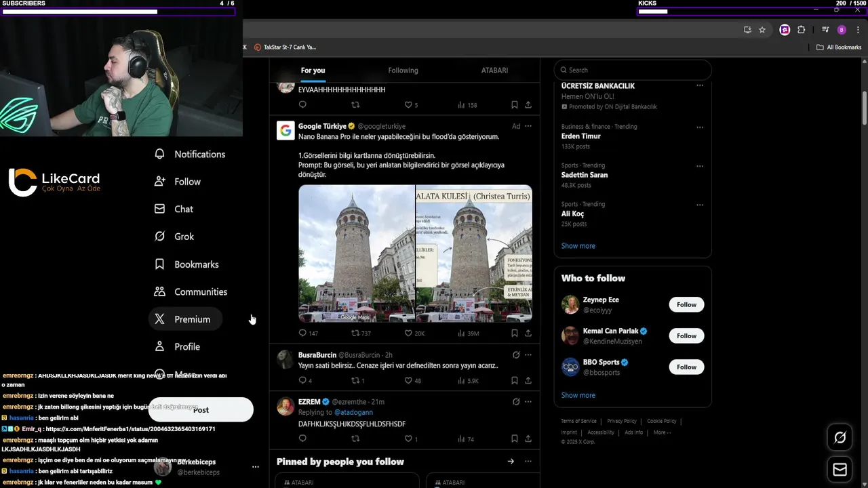
Task: Open the pinned posts arrow
Action: 511,462
